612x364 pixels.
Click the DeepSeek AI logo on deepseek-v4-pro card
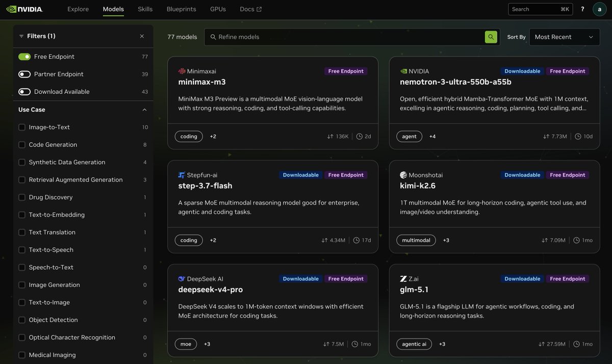(x=182, y=279)
